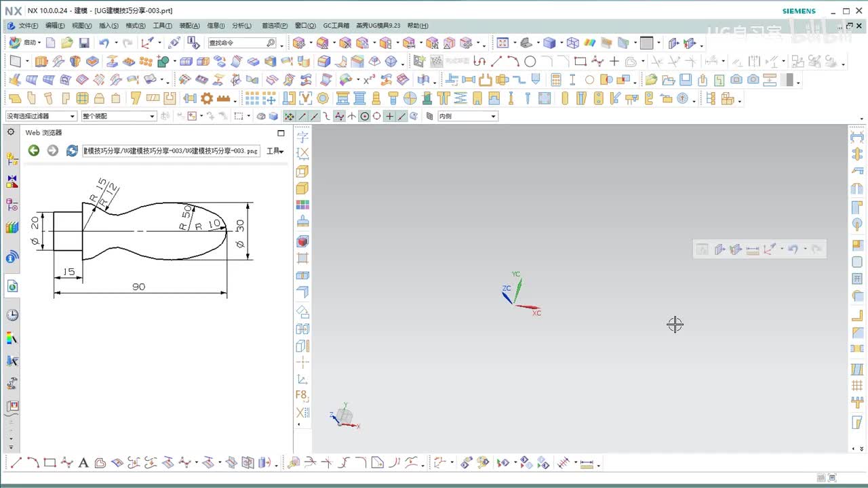
Task: Open the 整个装配 scope dropdown
Action: click(x=119, y=116)
